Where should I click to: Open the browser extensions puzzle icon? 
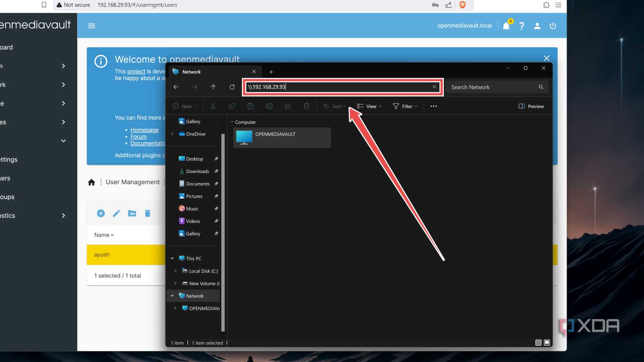(x=546, y=5)
